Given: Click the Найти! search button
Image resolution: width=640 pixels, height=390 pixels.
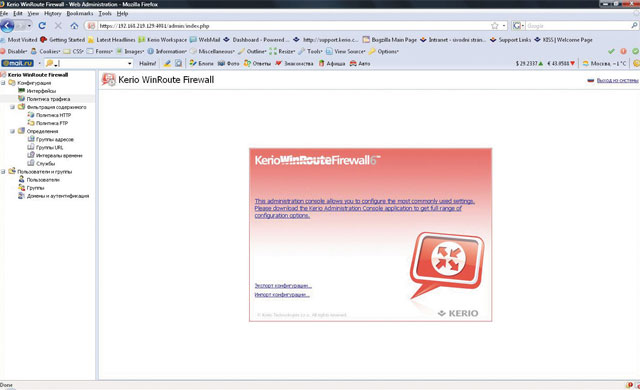Looking at the screenshot, I should coord(147,63).
